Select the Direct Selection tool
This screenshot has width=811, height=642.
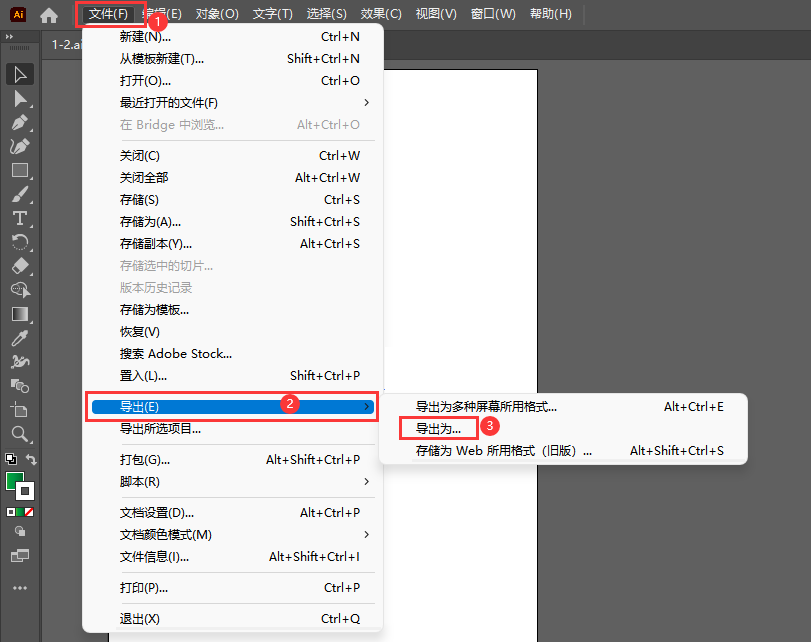tap(20, 98)
